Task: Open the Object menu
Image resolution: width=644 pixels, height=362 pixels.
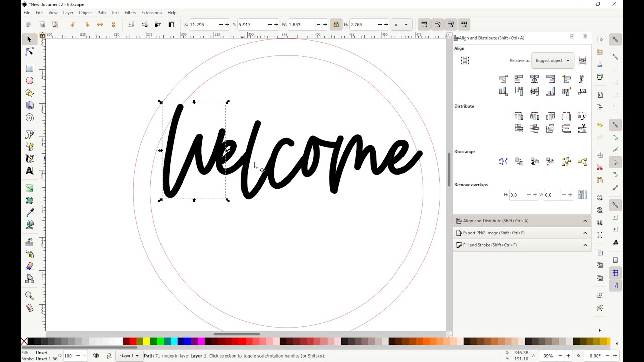Action: pyautogui.click(x=86, y=13)
